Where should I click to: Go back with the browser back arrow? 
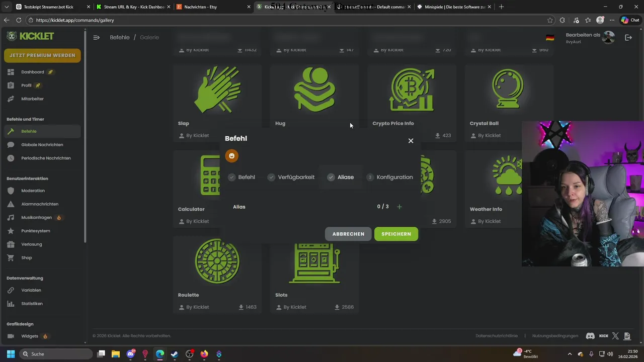click(x=7, y=20)
